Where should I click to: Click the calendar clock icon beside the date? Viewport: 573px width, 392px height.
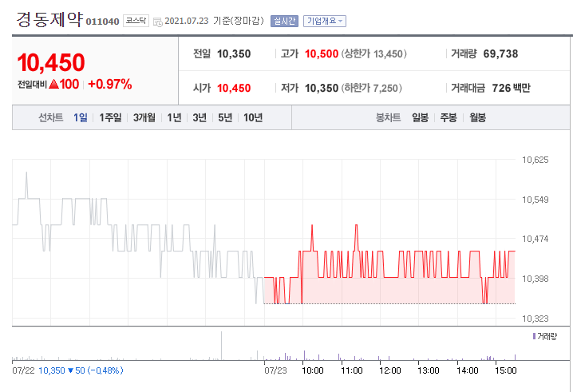point(158,22)
